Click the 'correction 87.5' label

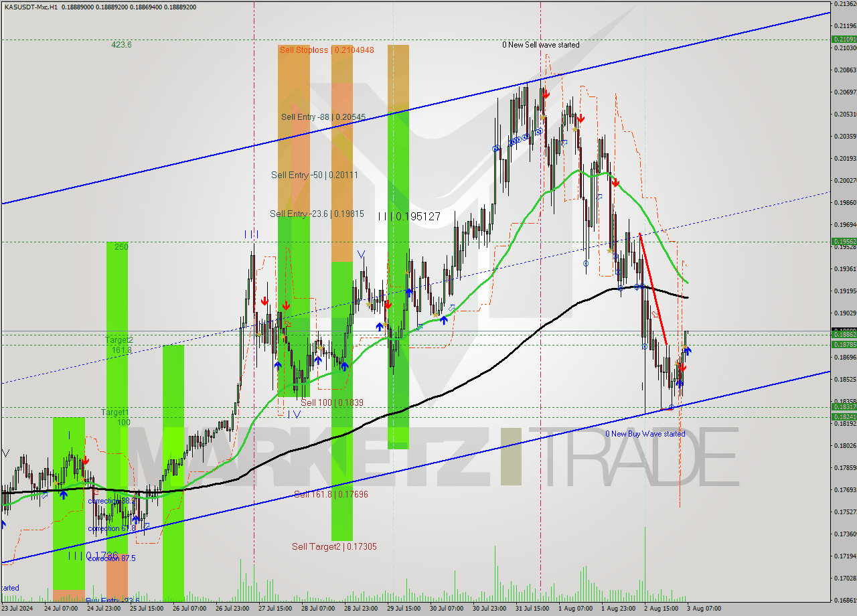[112, 558]
